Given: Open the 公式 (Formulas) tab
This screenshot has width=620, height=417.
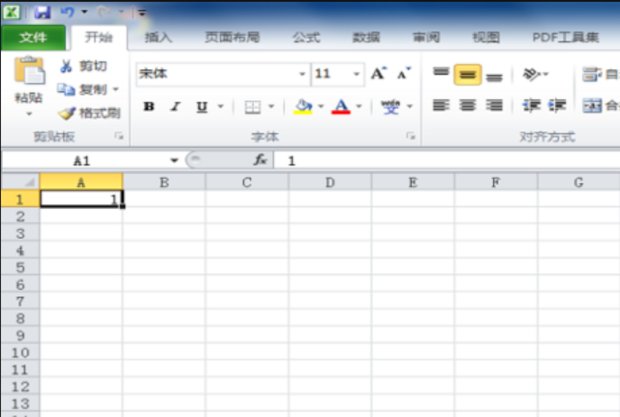Looking at the screenshot, I should pos(306,38).
